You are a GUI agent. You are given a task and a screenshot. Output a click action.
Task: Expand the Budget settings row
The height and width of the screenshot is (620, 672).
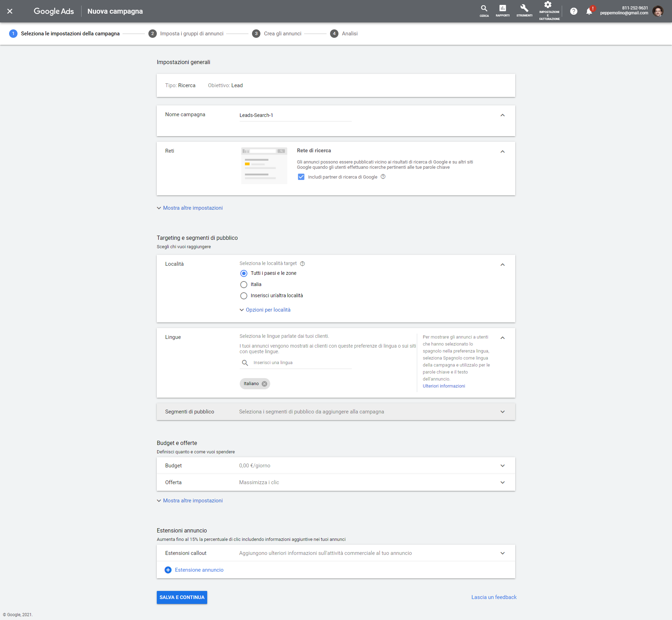pos(503,466)
